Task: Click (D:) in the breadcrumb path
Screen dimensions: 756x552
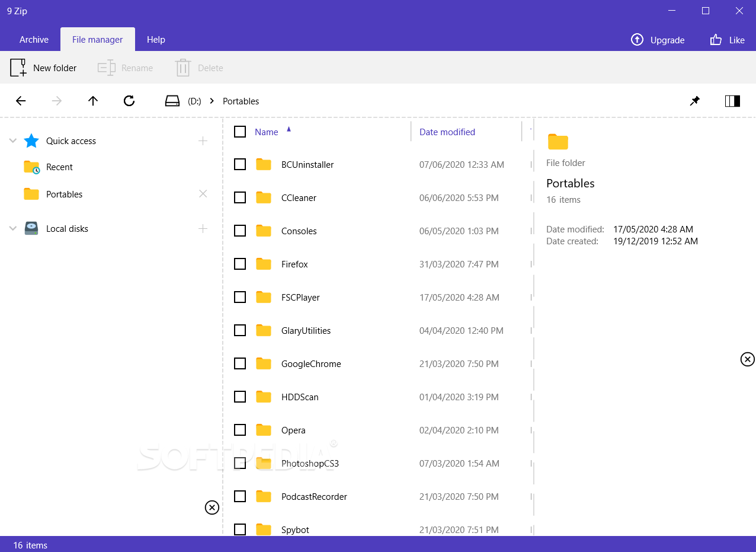Action: tap(194, 101)
